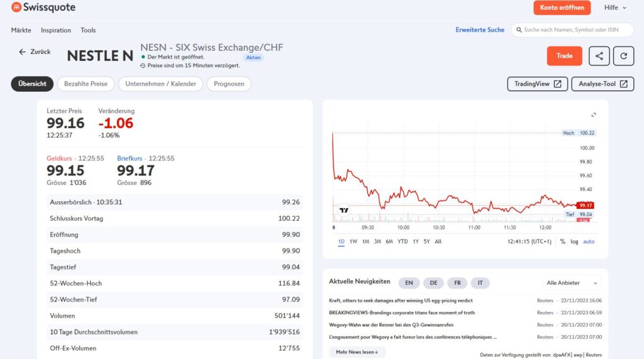Viewport: 644px width, 359px height.
Task: Click the refresh quote icon button
Action: pyautogui.click(x=623, y=56)
